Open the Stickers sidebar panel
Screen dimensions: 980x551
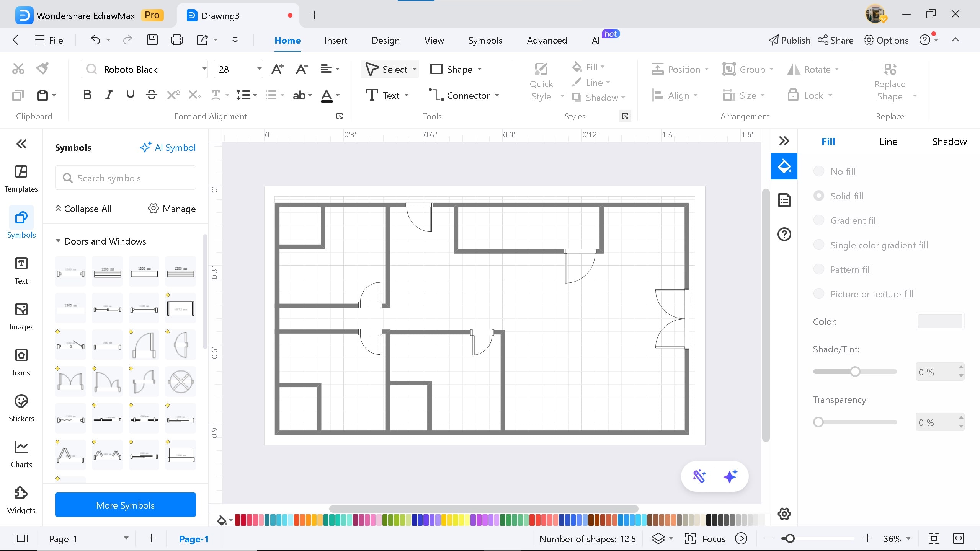pos(21,408)
